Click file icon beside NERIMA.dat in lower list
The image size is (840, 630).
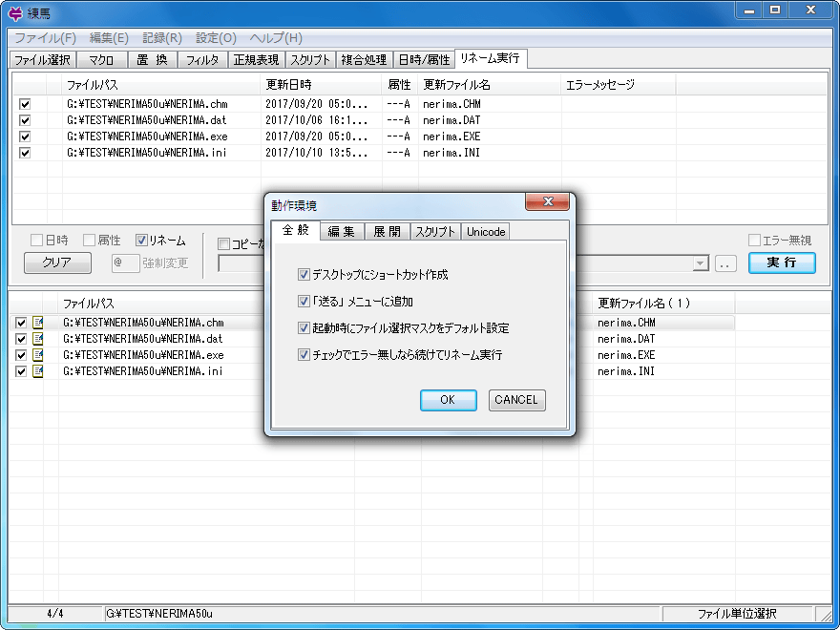pos(38,339)
